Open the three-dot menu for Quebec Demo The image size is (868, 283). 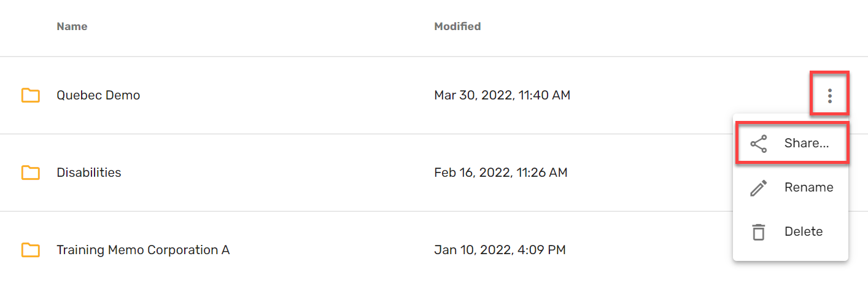click(x=829, y=96)
